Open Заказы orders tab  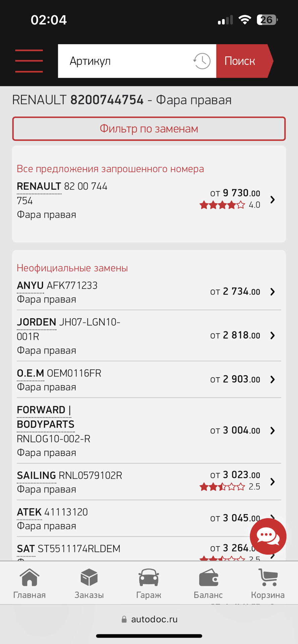[89, 584]
